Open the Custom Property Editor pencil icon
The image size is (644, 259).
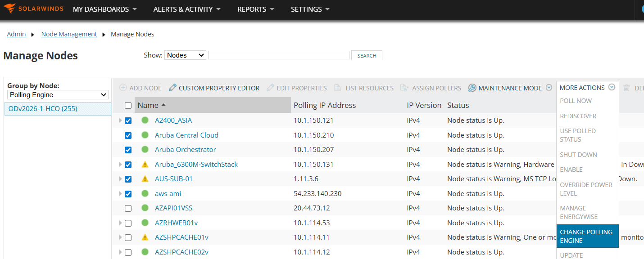(172, 88)
